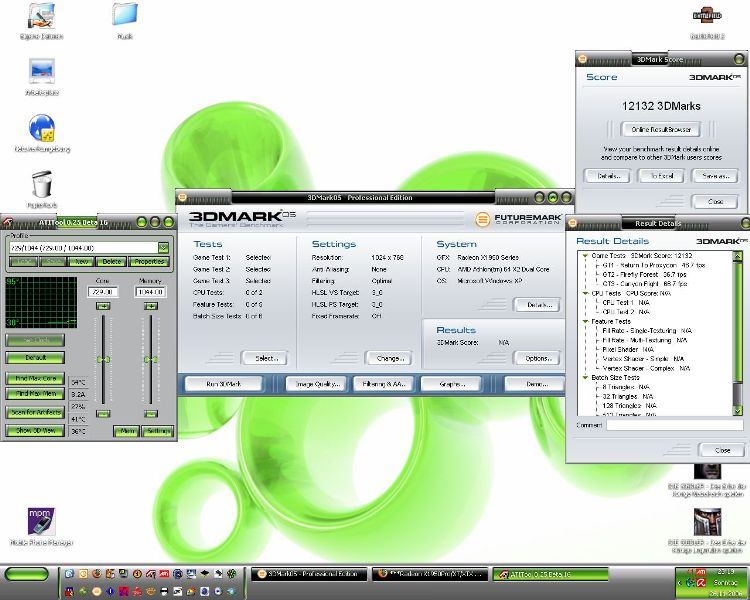Open Filtering & AA... in 3DMark05
The image size is (750, 600).
pyautogui.click(x=384, y=384)
